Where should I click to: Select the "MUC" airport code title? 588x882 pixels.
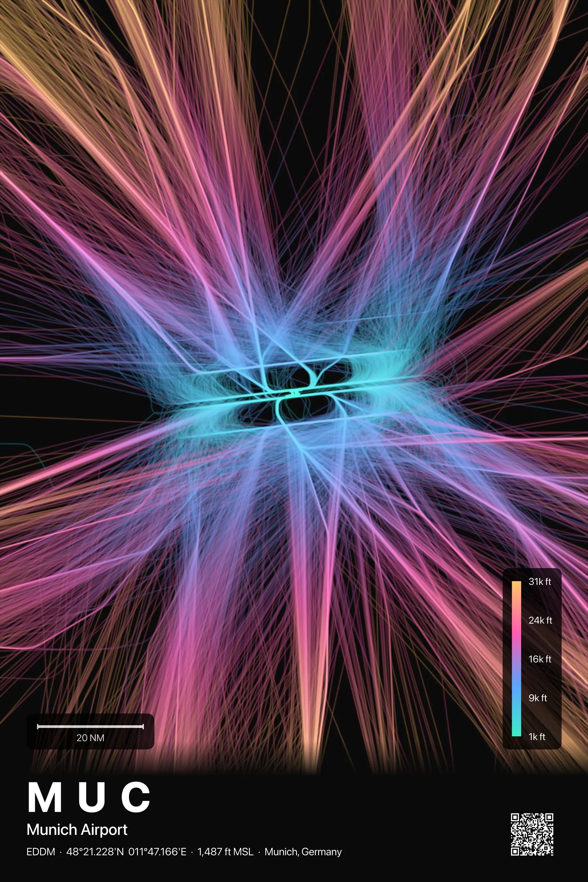89,797
